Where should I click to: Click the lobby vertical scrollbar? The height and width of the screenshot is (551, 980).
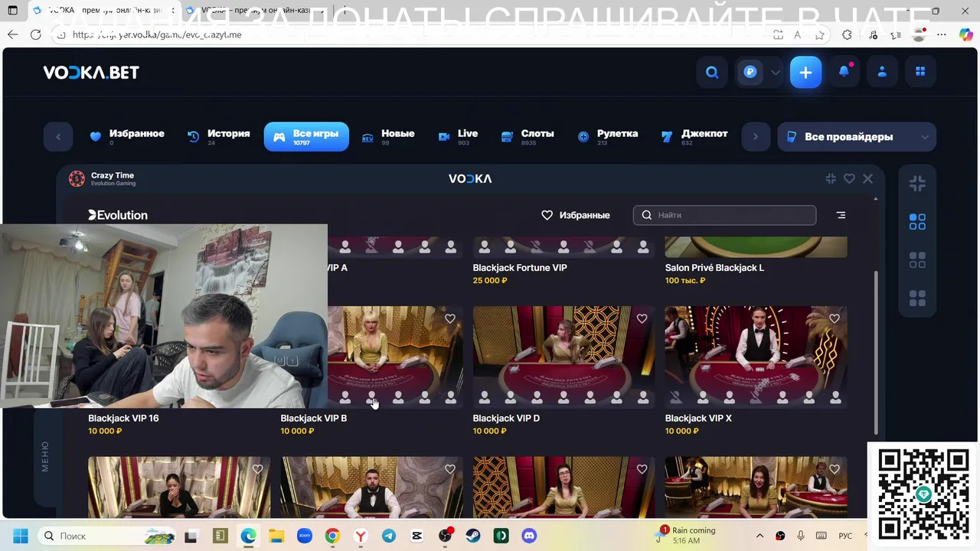pyautogui.click(x=876, y=352)
